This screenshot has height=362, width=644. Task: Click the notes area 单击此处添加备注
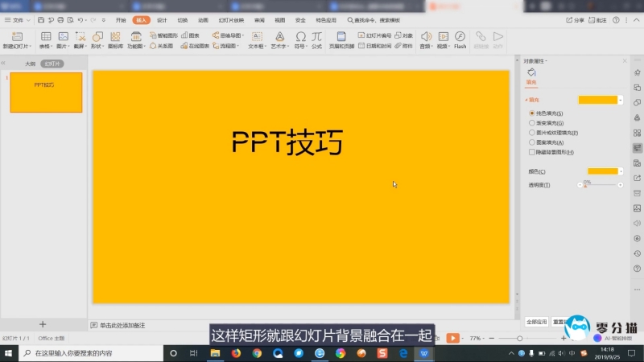click(x=122, y=325)
